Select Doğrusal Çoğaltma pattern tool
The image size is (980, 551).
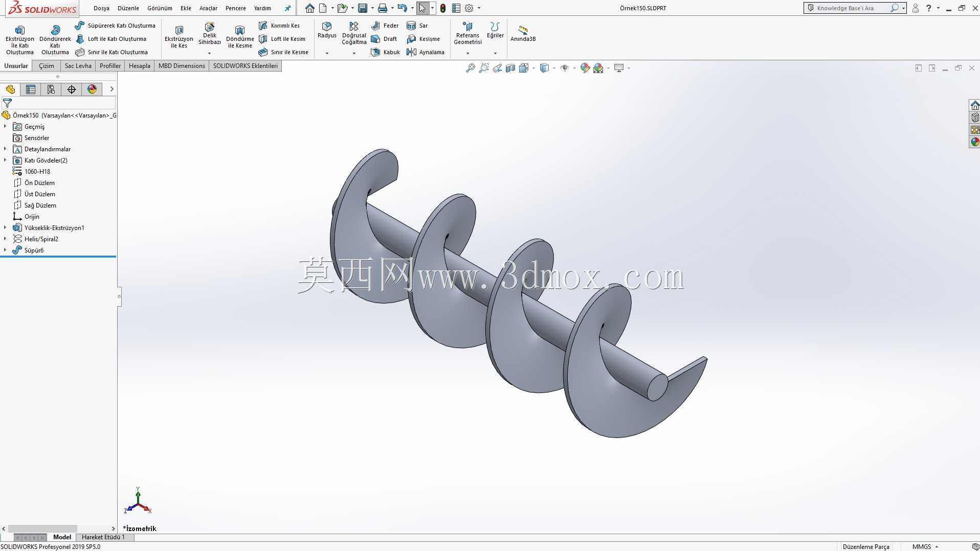coord(354,34)
